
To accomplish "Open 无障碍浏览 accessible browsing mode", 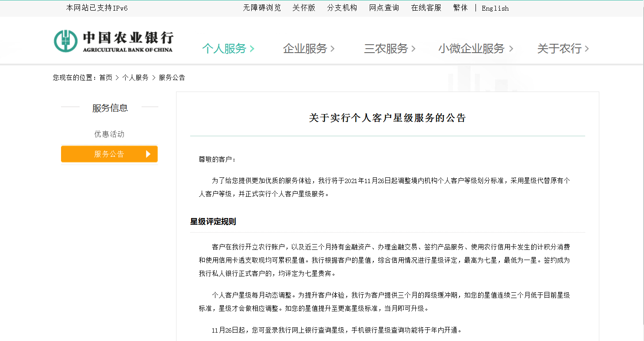I will pyautogui.click(x=261, y=8).
